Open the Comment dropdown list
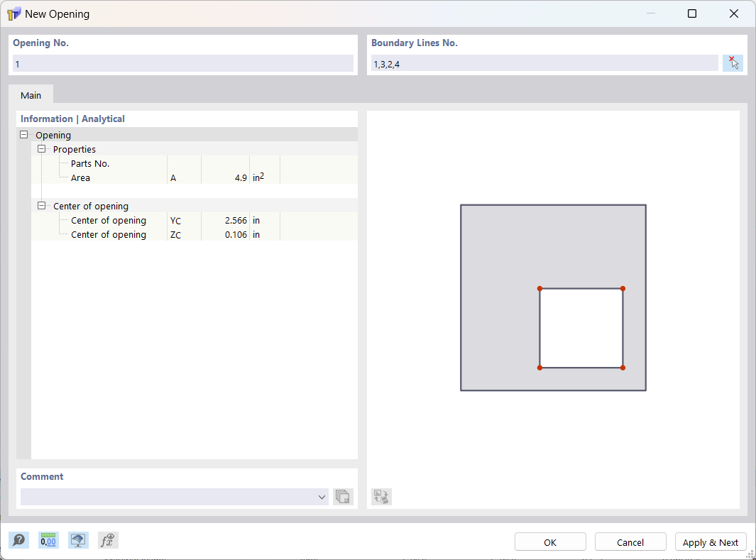756x560 pixels. (x=322, y=497)
